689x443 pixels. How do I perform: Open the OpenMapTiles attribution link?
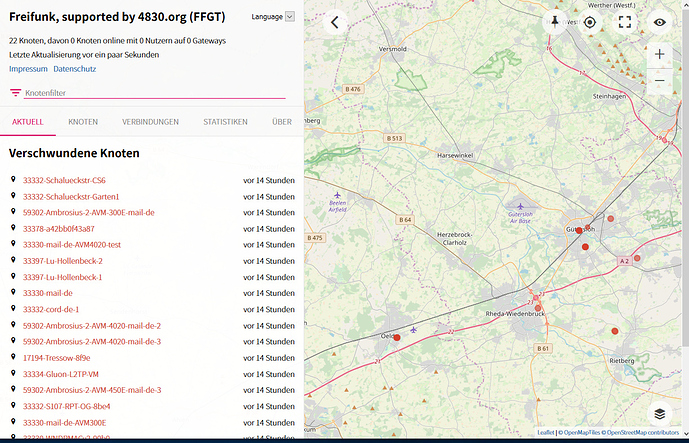click(x=582, y=433)
